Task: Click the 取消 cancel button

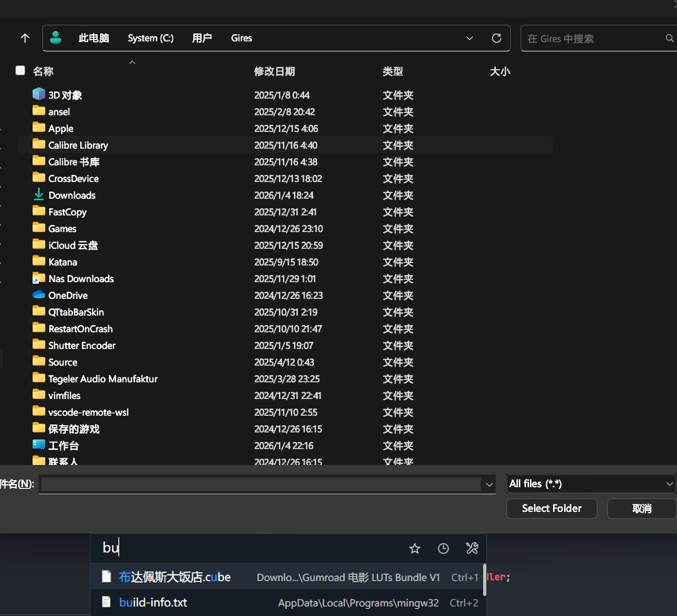Action: (641, 509)
